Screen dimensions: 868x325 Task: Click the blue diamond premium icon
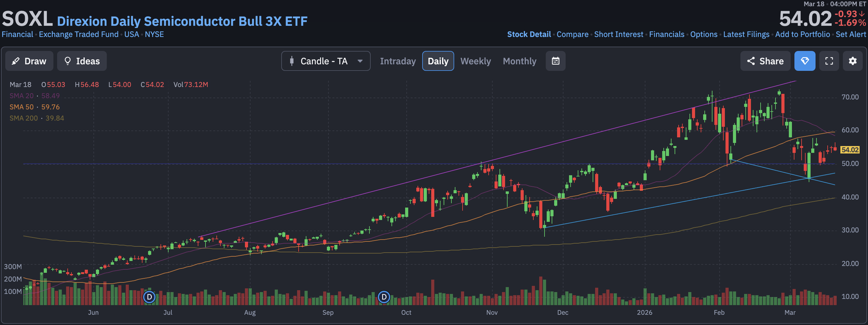coord(805,61)
